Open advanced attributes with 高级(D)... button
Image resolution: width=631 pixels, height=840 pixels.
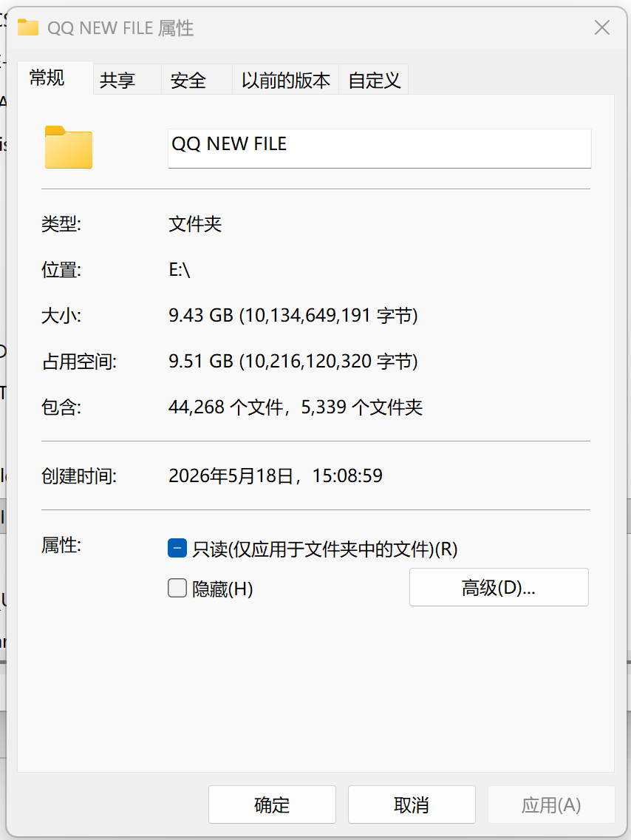[x=499, y=587]
